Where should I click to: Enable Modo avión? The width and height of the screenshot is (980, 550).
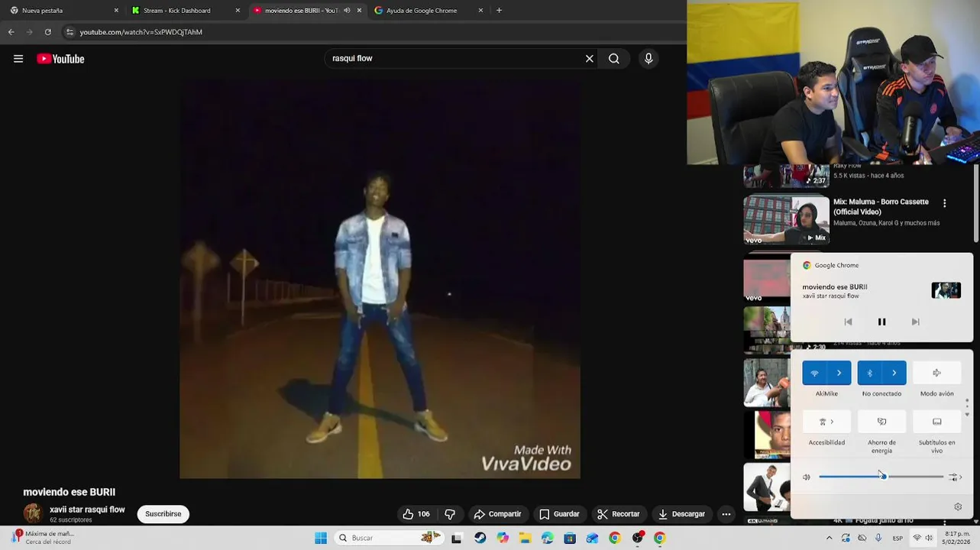coord(936,373)
